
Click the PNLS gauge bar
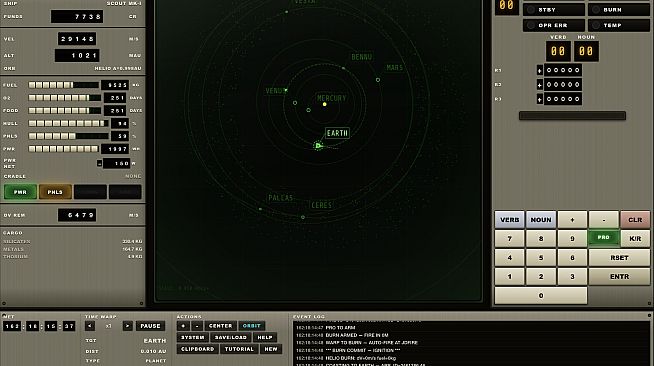coord(68,136)
